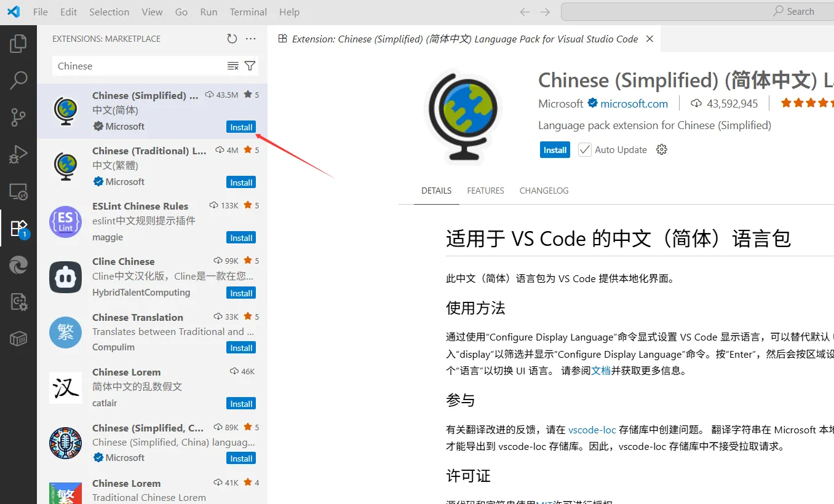Open the Run menu
834x504 pixels.
point(208,12)
